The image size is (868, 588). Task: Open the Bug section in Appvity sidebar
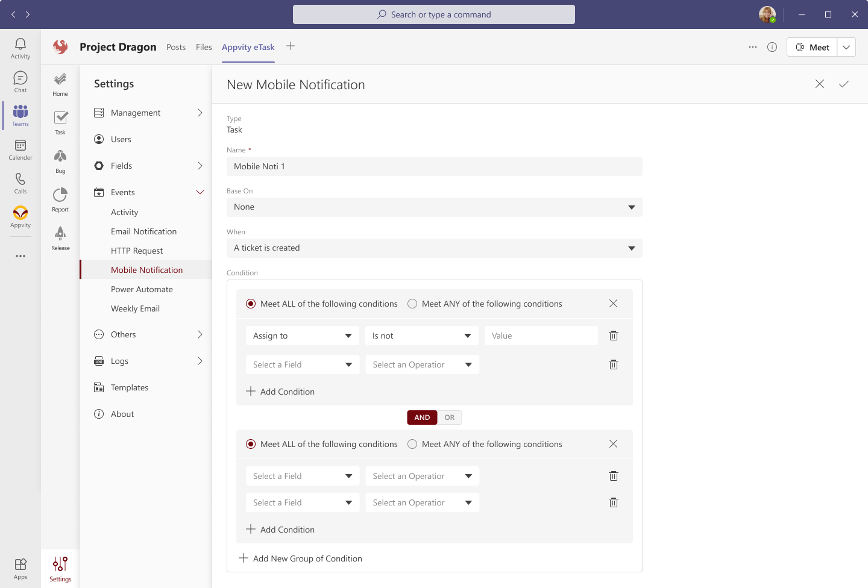60,161
